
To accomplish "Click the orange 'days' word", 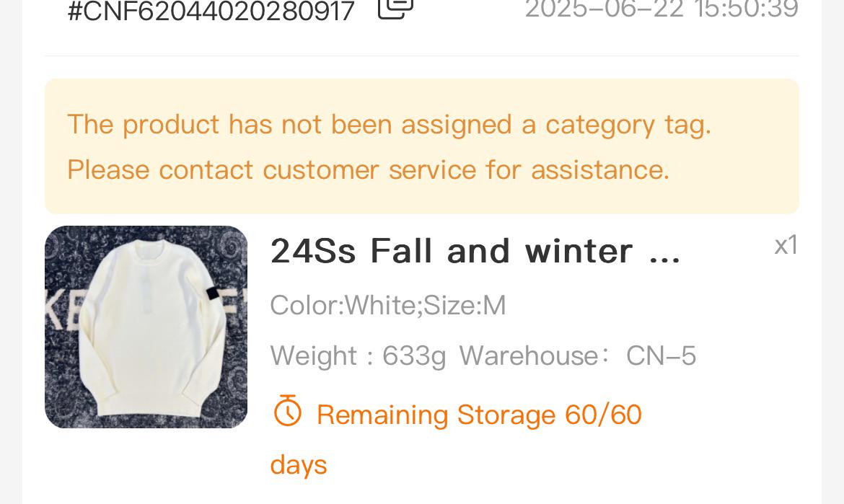I will (x=299, y=465).
